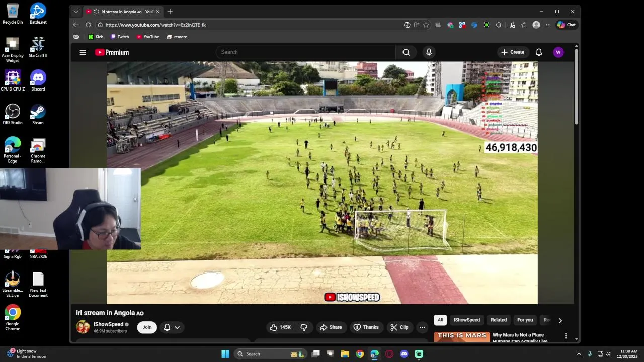The image size is (644, 362).
Task: Select the Related filter chip
Action: (x=499, y=320)
